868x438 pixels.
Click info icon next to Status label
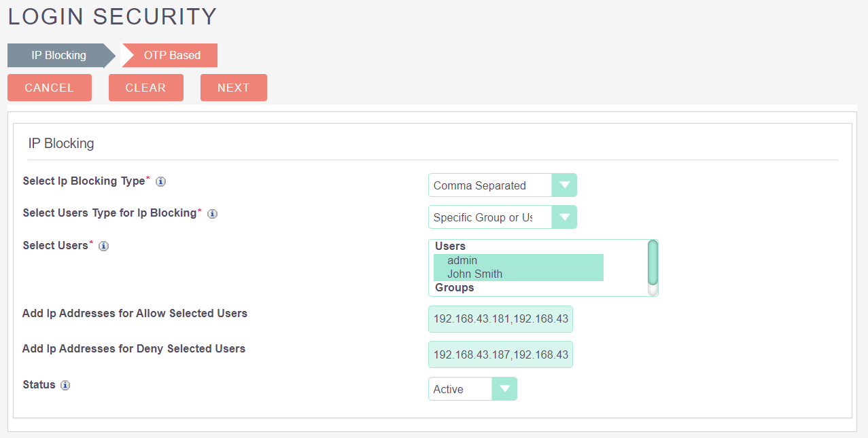coord(65,386)
